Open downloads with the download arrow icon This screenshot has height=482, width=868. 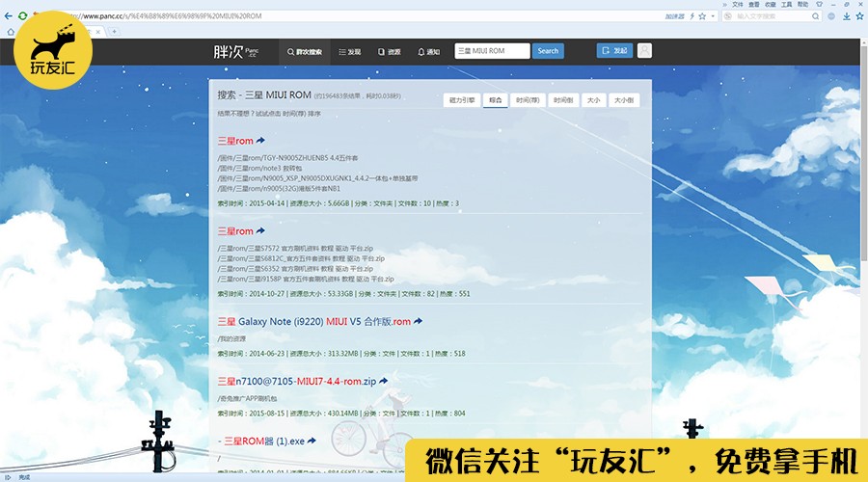pyautogui.click(x=847, y=16)
